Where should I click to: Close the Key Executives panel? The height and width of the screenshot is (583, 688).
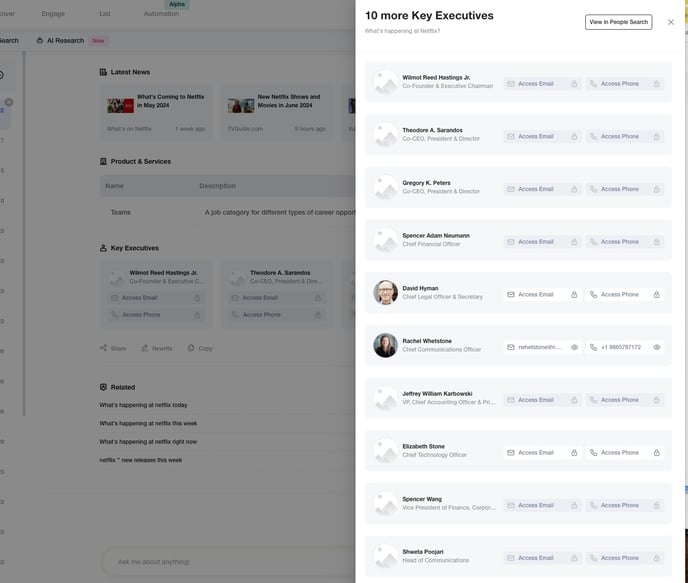[x=670, y=22]
